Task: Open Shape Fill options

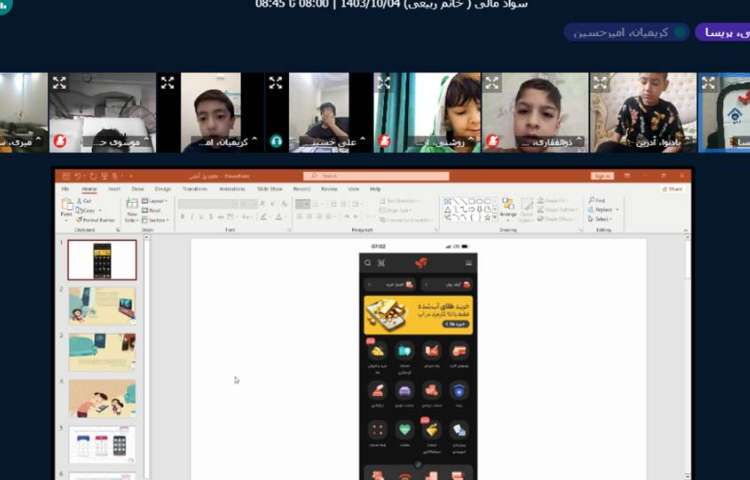Action: pyautogui.click(x=554, y=201)
